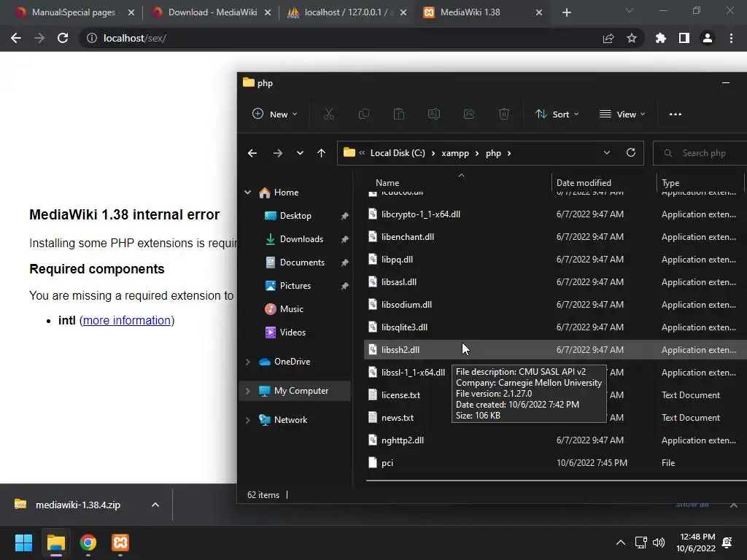Open recent locations dropdown arrow
Screen dimensions: 747x560
click(300, 153)
